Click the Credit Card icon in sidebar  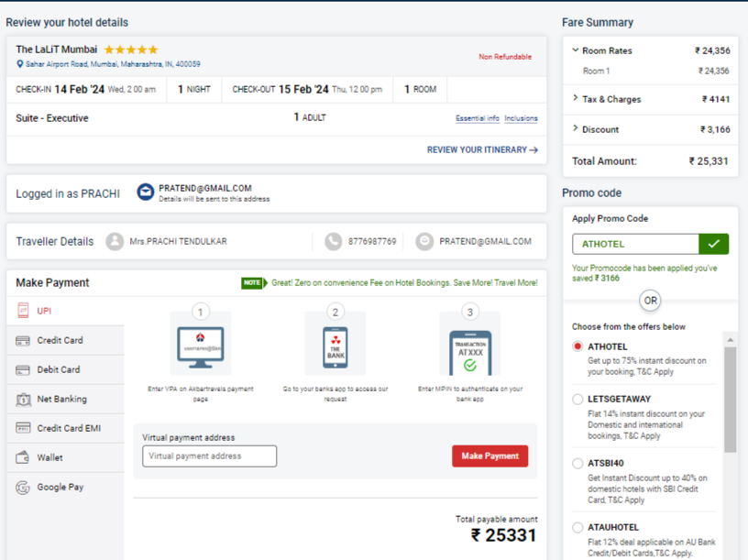click(x=23, y=341)
